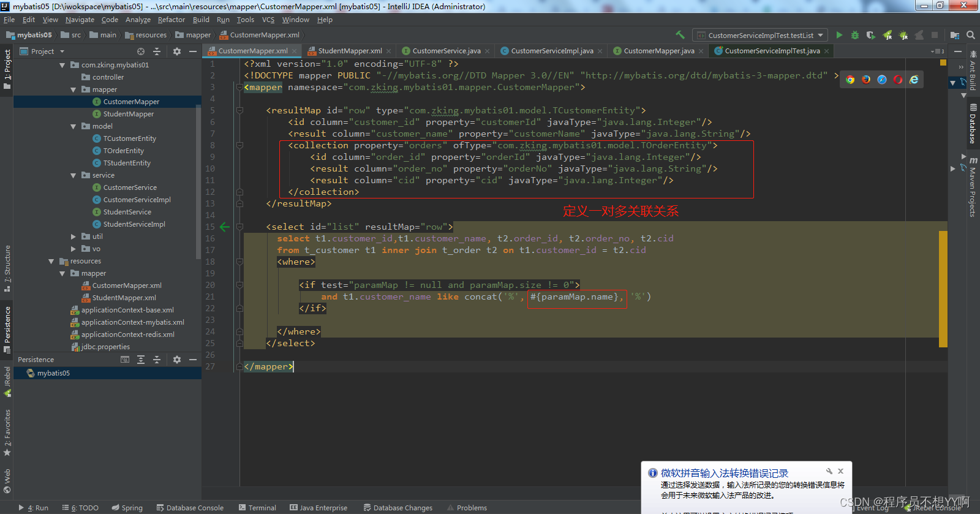Hide the Project panel with the minus icon
Screen dimensions: 980x514
193,51
